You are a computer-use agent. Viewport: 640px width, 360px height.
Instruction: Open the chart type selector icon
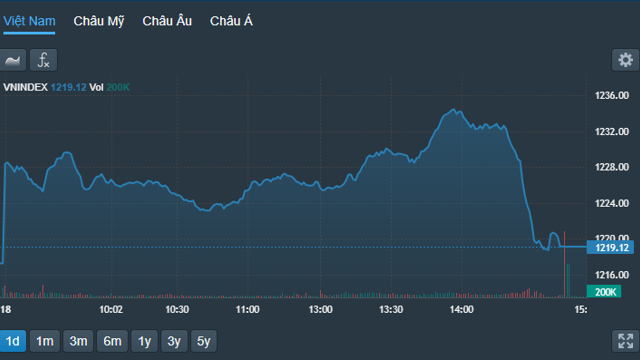[x=13, y=60]
